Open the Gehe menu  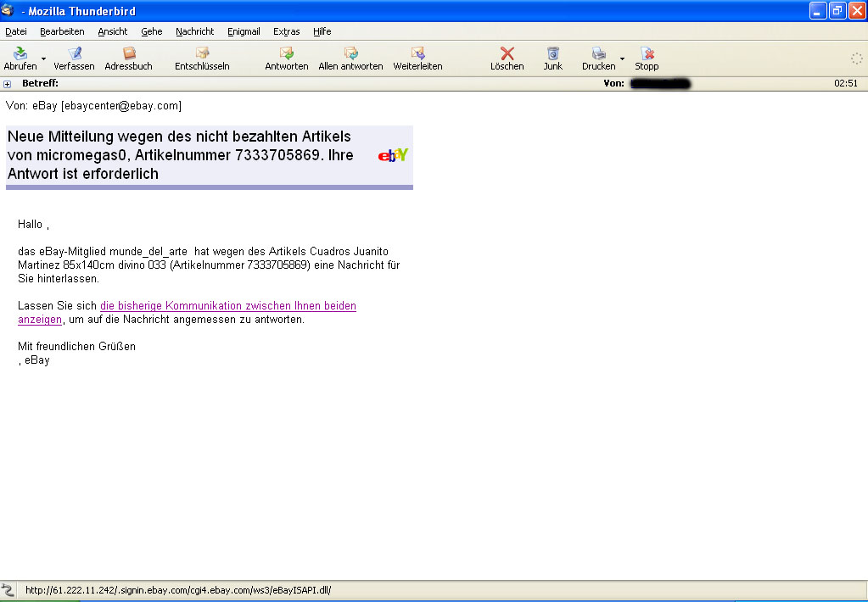point(152,31)
